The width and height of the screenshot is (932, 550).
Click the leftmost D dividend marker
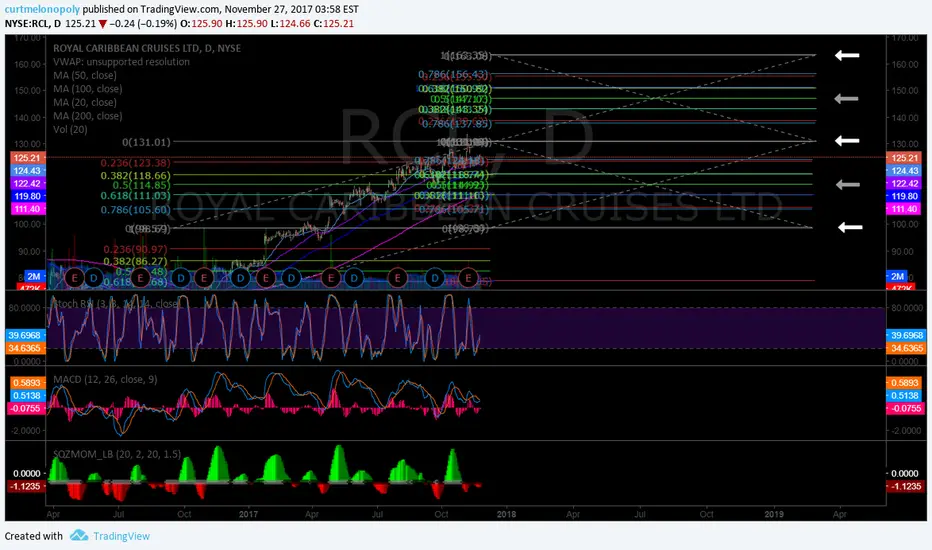pyautogui.click(x=93, y=277)
